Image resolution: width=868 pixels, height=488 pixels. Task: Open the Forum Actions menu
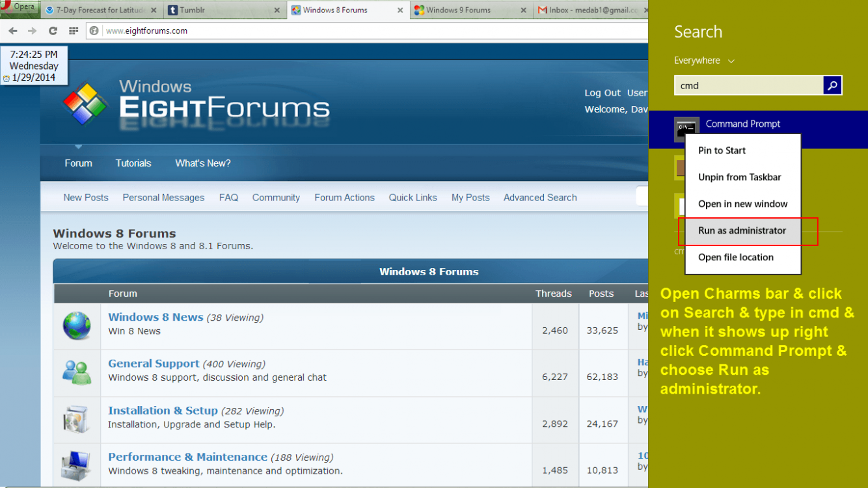[344, 198]
